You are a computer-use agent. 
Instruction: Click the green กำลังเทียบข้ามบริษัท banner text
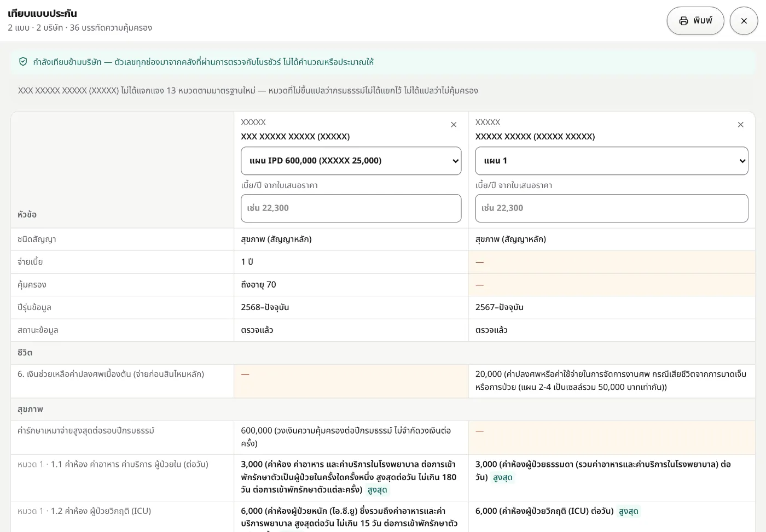(x=203, y=62)
